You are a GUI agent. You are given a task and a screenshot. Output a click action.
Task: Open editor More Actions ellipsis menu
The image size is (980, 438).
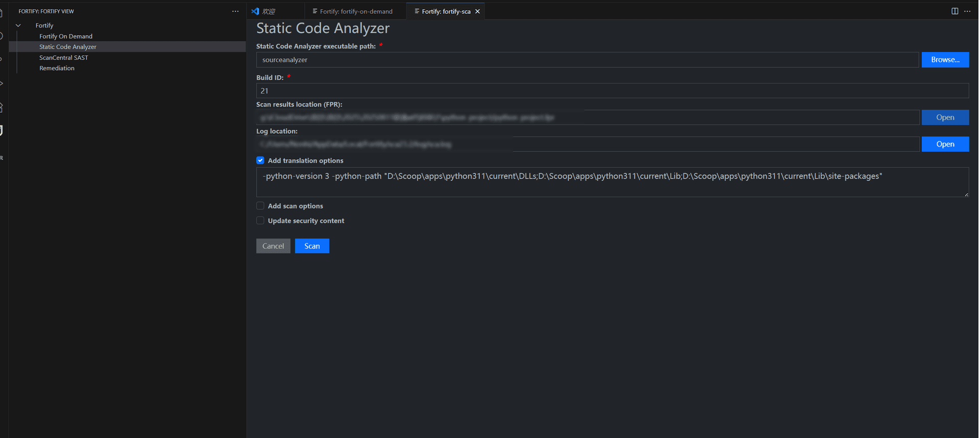pos(967,11)
